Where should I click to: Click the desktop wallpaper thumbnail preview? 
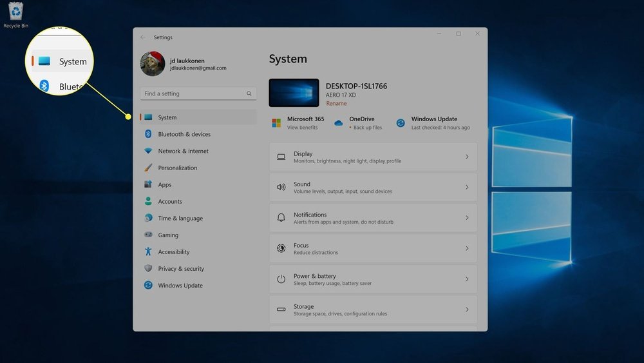coord(294,93)
